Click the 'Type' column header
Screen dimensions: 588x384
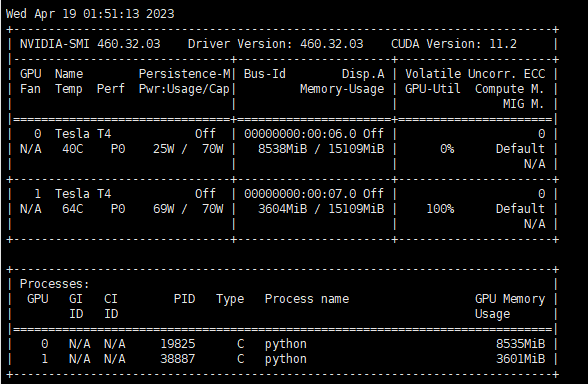[x=230, y=299]
